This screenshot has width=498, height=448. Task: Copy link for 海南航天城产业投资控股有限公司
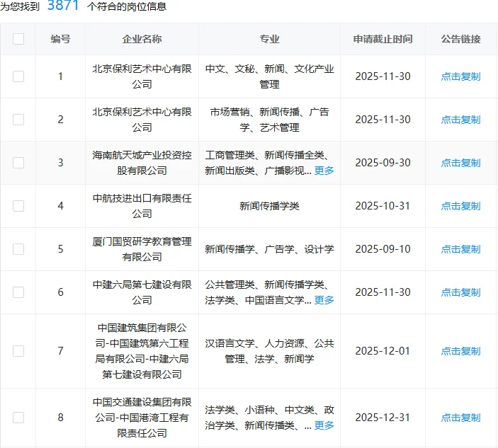point(460,163)
